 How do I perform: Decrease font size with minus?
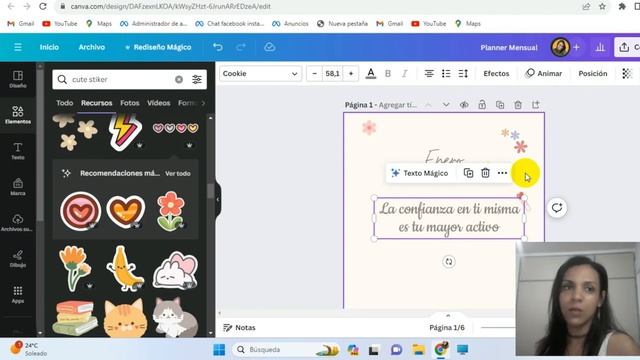(x=314, y=73)
